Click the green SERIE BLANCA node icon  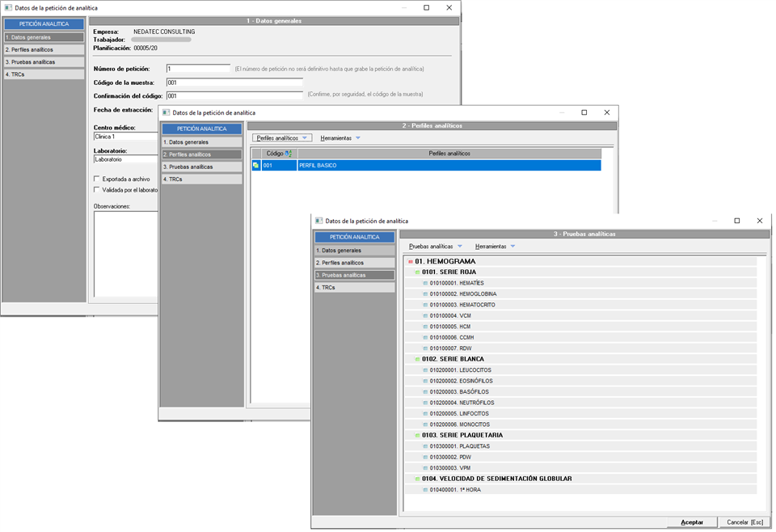(417, 359)
